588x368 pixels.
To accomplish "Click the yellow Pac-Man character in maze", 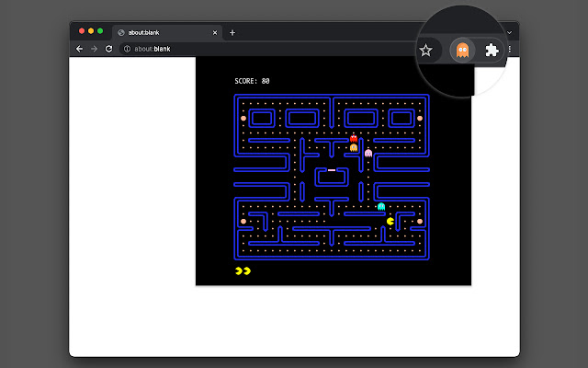I will [x=390, y=221].
